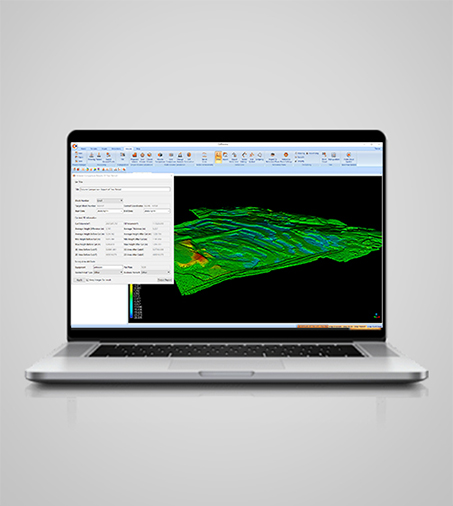453x506 pixels.
Task: Open the last dropdown at dialog bottom right
Action: coord(156,272)
